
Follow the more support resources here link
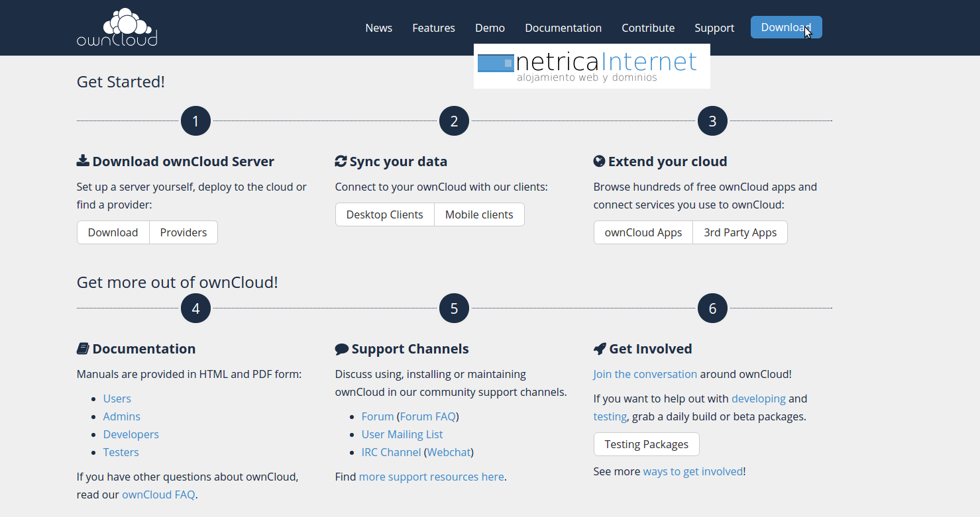click(x=431, y=477)
